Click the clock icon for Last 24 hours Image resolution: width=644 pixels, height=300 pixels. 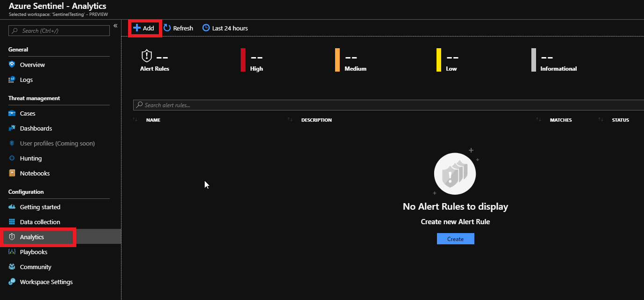[x=206, y=28]
